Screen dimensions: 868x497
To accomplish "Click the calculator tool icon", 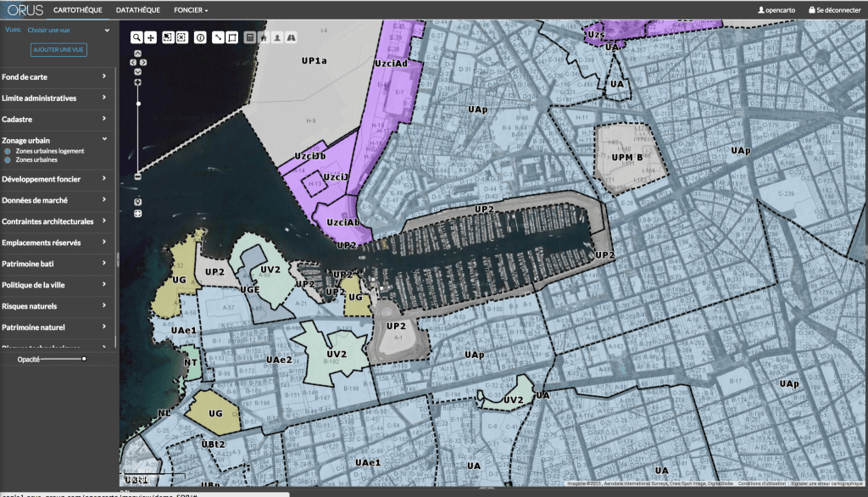I will [x=250, y=37].
